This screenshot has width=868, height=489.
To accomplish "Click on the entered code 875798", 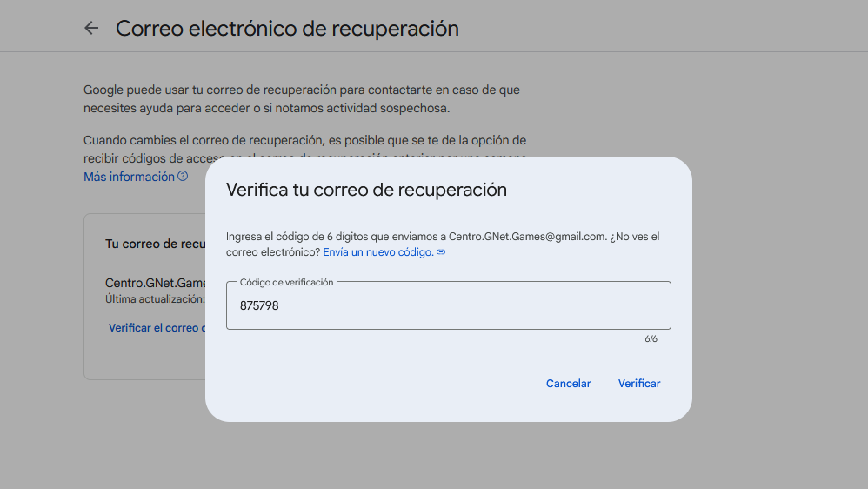I will point(259,306).
